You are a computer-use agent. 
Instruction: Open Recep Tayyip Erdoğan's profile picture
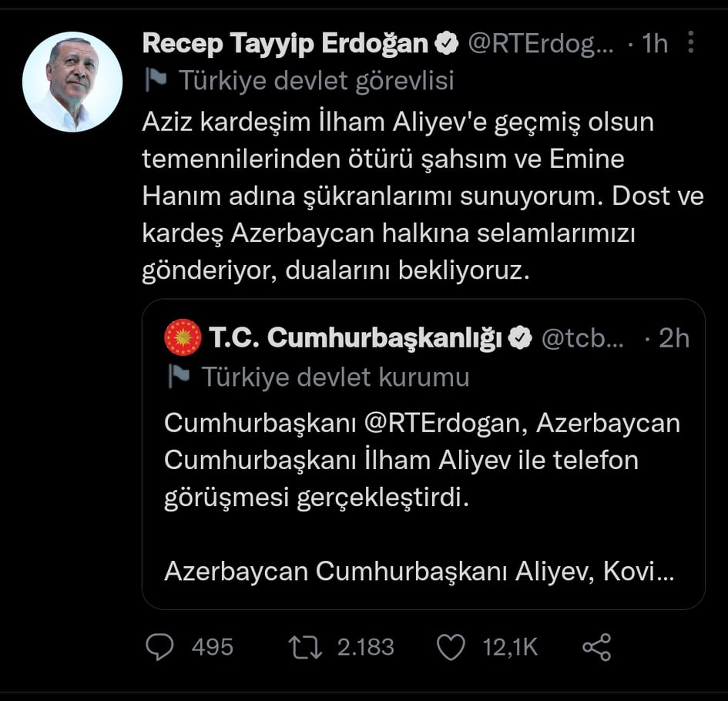[72, 82]
